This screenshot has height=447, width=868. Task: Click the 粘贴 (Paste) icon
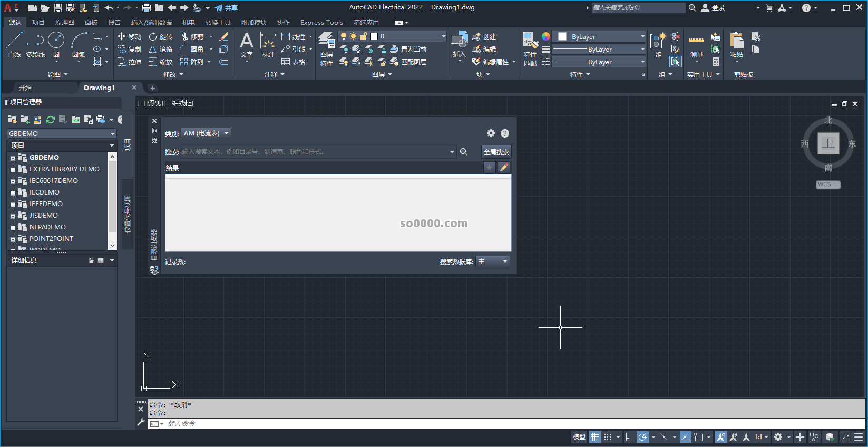pos(737,44)
